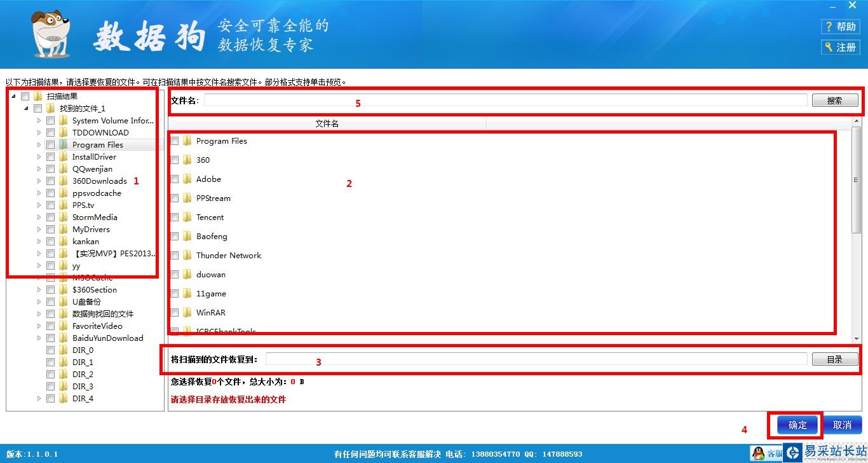
Task: Select the 【实况MVP】PES2013 tree item
Action: [x=114, y=254]
